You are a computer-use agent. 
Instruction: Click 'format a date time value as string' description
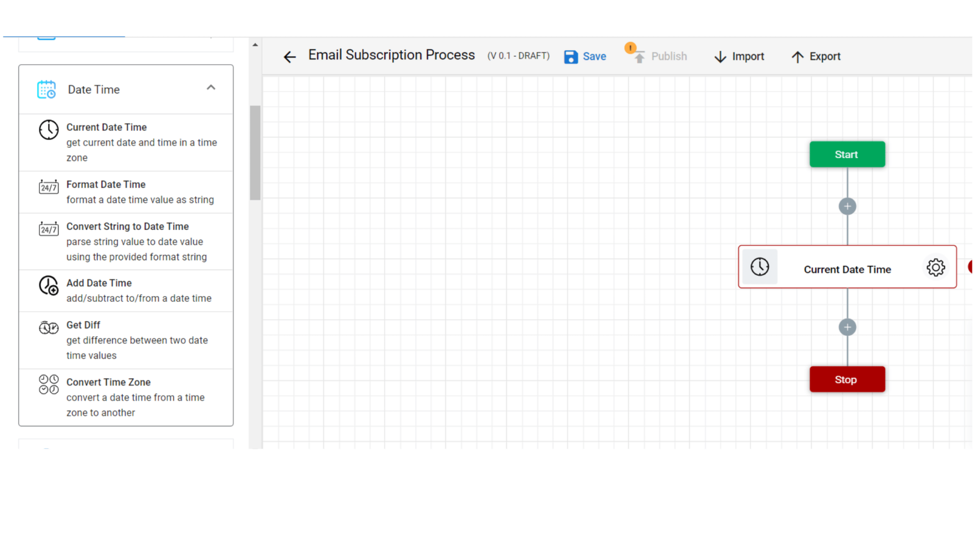click(x=140, y=200)
